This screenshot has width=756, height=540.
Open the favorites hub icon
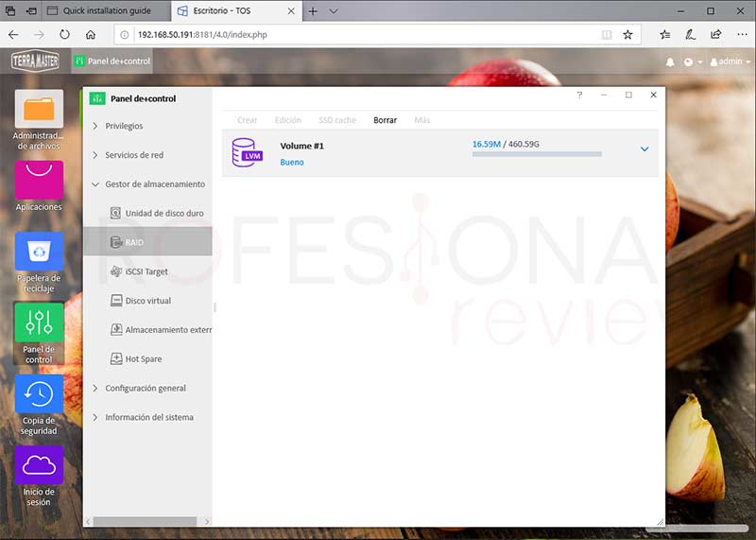pyautogui.click(x=665, y=35)
